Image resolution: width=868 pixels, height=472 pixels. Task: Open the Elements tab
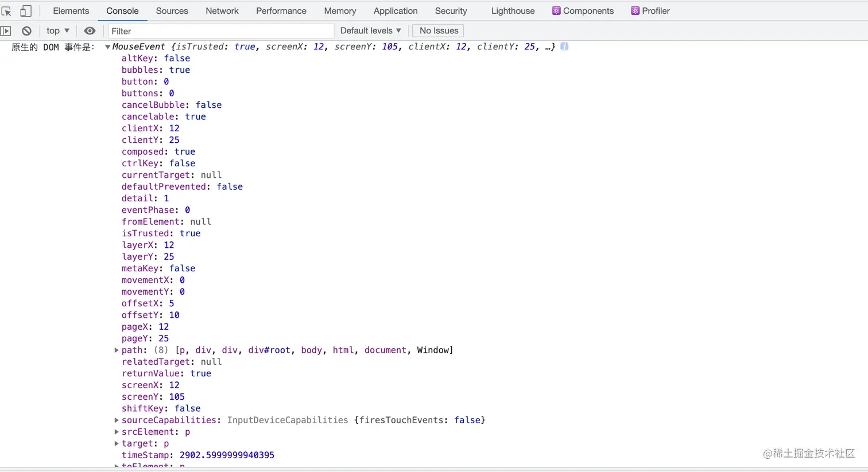tap(71, 11)
